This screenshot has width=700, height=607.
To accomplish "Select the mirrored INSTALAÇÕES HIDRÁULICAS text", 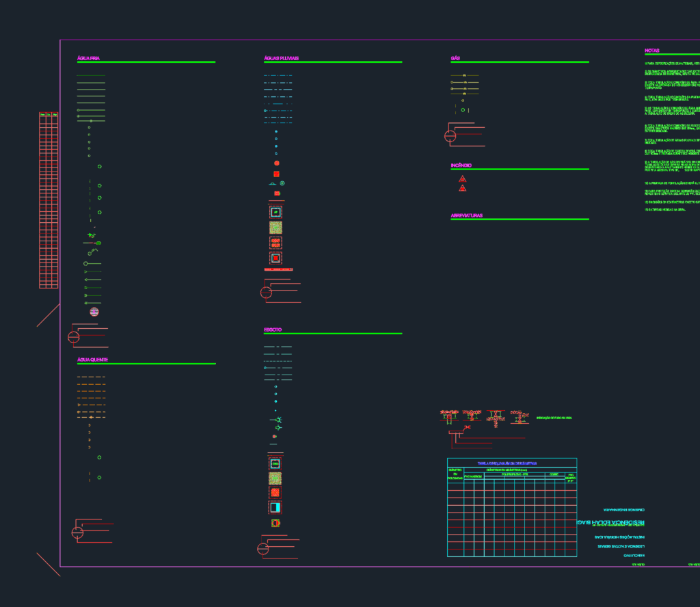I will click(x=619, y=537).
